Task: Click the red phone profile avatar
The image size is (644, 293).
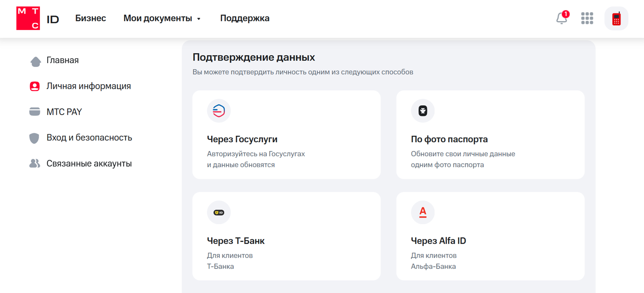Action: [x=616, y=18]
